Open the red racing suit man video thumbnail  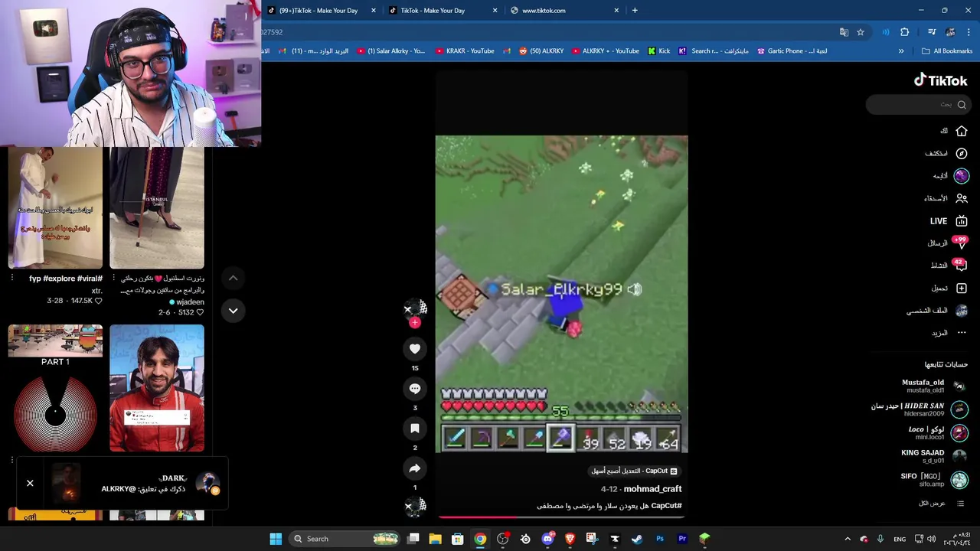tap(157, 388)
